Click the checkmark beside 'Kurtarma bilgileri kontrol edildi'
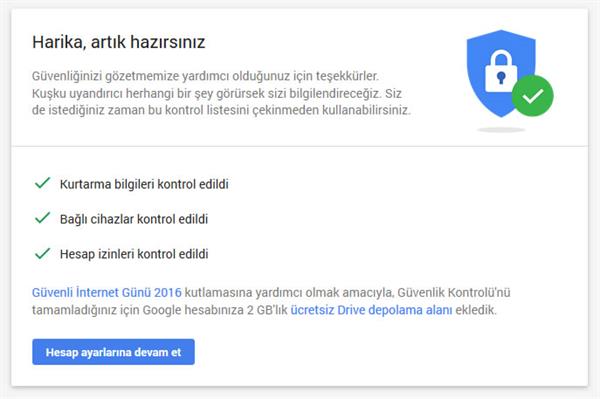This screenshot has height=399, width=600. [42, 183]
